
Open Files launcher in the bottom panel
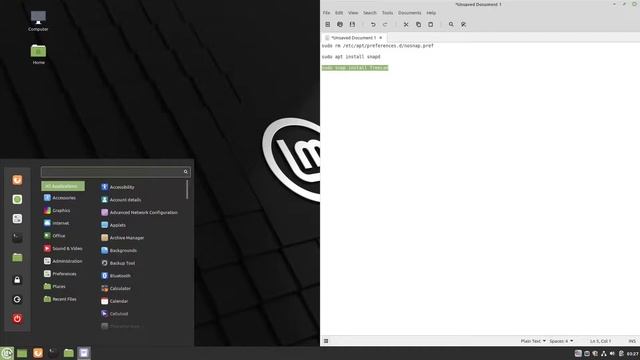tap(69, 353)
